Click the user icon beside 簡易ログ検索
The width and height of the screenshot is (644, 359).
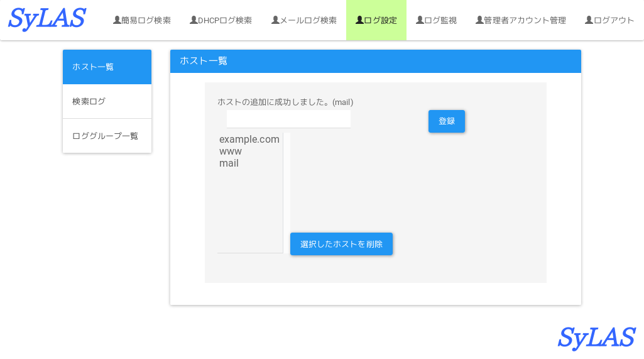point(117,20)
